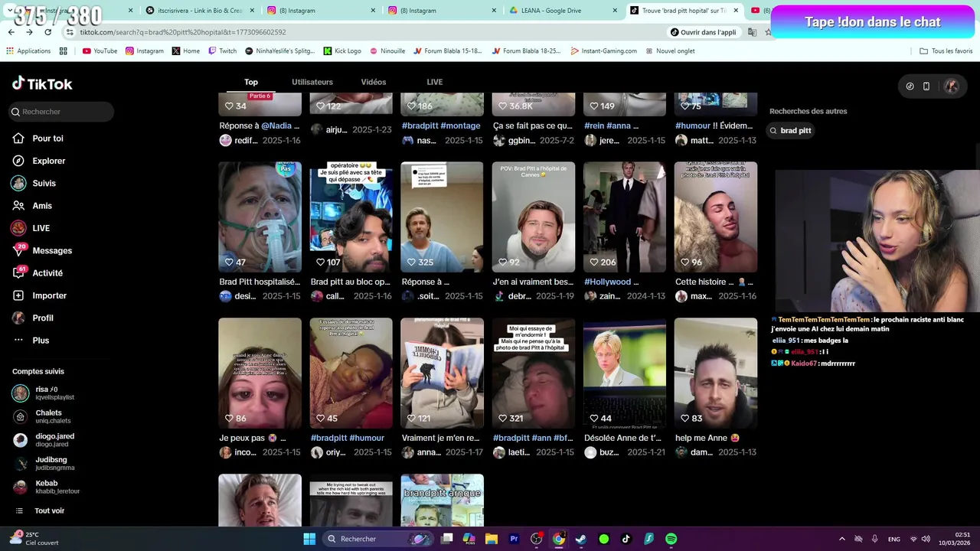Click the Windows taskbar Rechercher box

(x=377, y=539)
